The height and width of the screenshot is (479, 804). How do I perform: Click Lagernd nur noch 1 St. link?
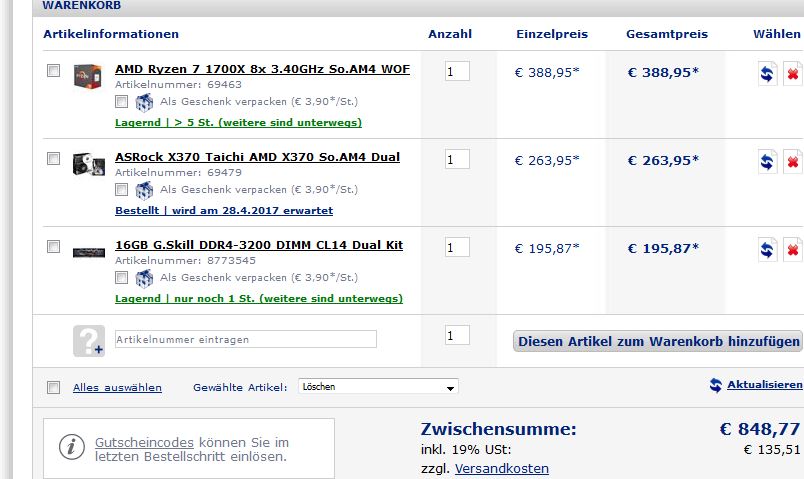pos(259,298)
